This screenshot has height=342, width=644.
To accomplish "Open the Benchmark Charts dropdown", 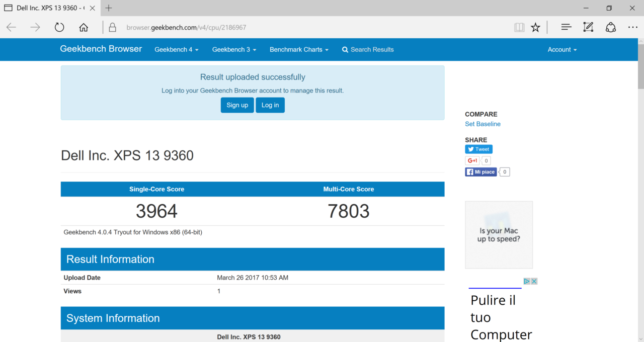I will [x=299, y=49].
